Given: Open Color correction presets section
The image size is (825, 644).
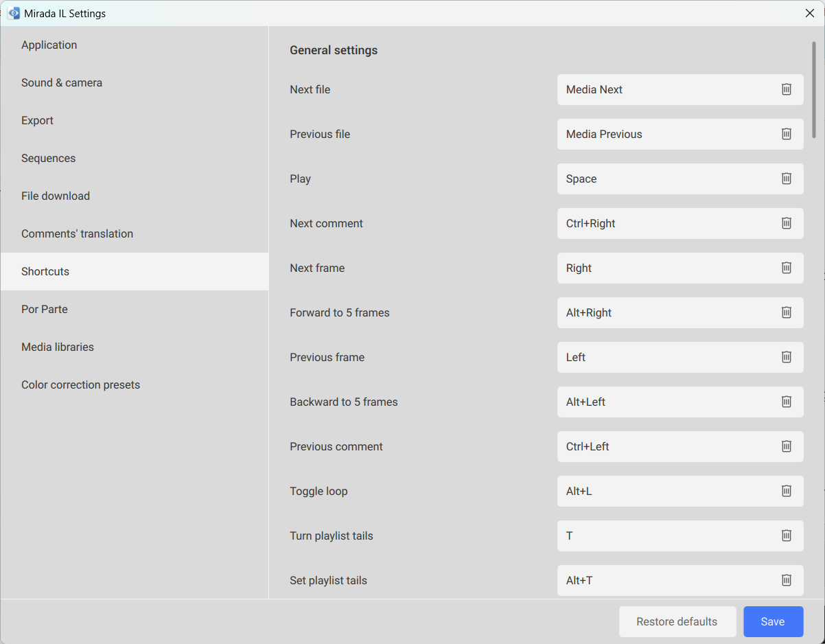Looking at the screenshot, I should coord(135,385).
